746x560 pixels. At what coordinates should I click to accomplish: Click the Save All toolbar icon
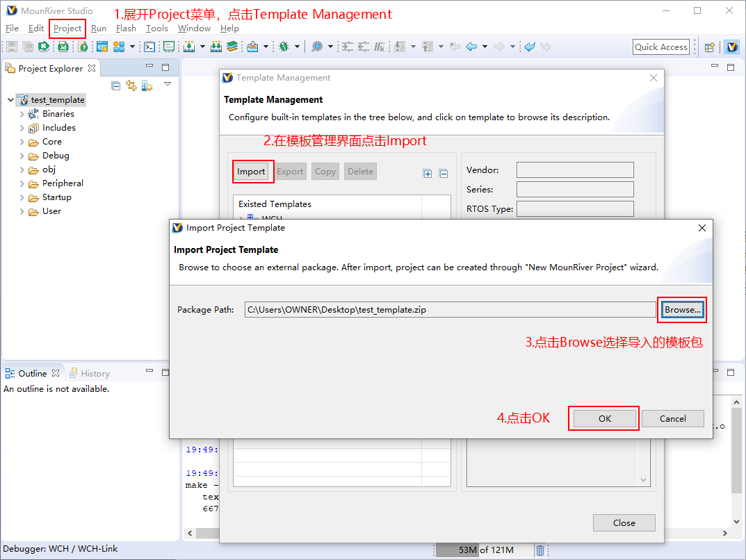point(28,47)
